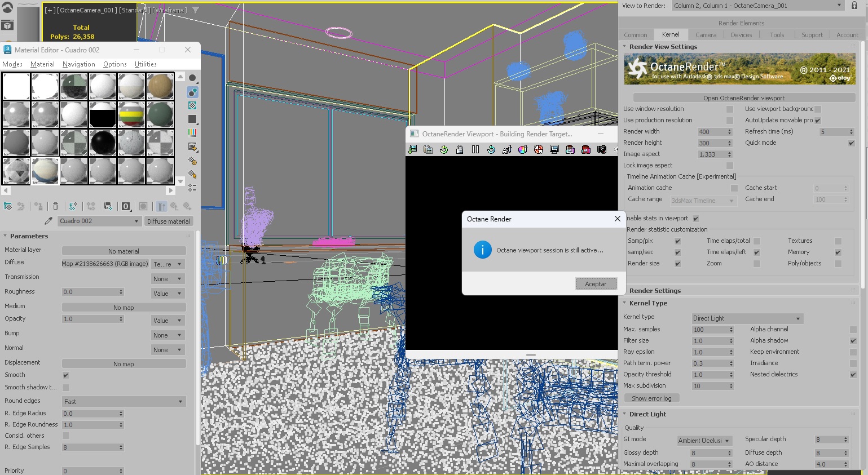Open GI mode Ambient Occlusion dropdown
Viewport: 868px width, 475px height.
coord(704,441)
